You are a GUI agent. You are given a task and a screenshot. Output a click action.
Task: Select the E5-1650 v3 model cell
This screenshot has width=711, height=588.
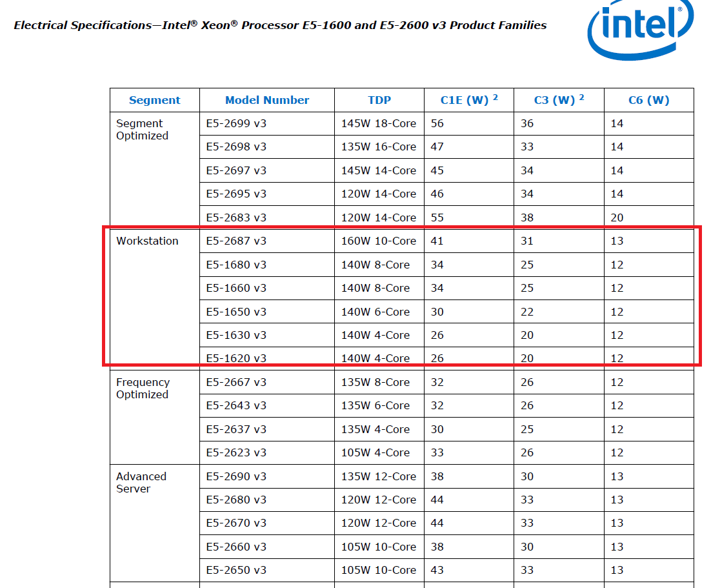tap(267, 312)
